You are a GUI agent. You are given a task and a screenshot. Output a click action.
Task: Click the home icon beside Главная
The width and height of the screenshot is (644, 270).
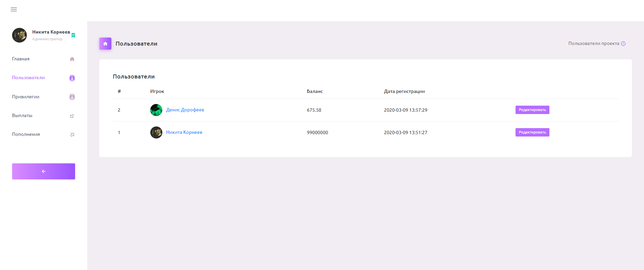click(72, 59)
